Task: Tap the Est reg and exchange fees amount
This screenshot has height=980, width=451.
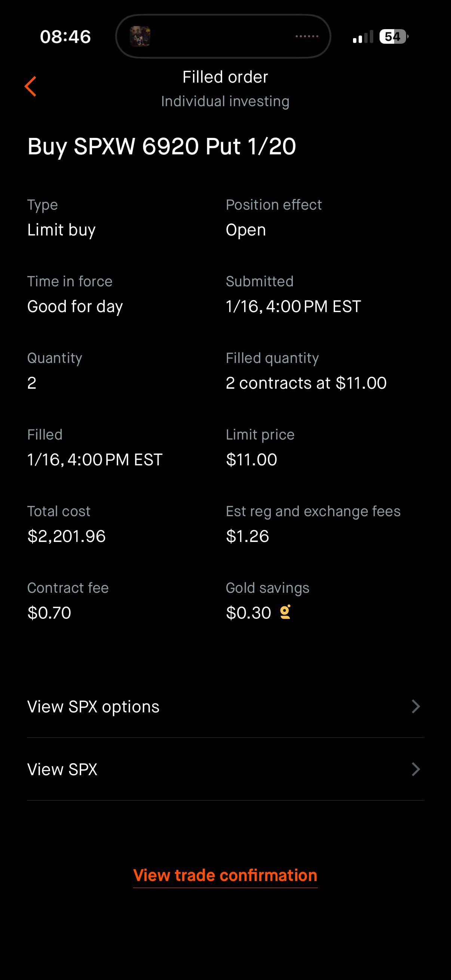Action: pos(248,536)
